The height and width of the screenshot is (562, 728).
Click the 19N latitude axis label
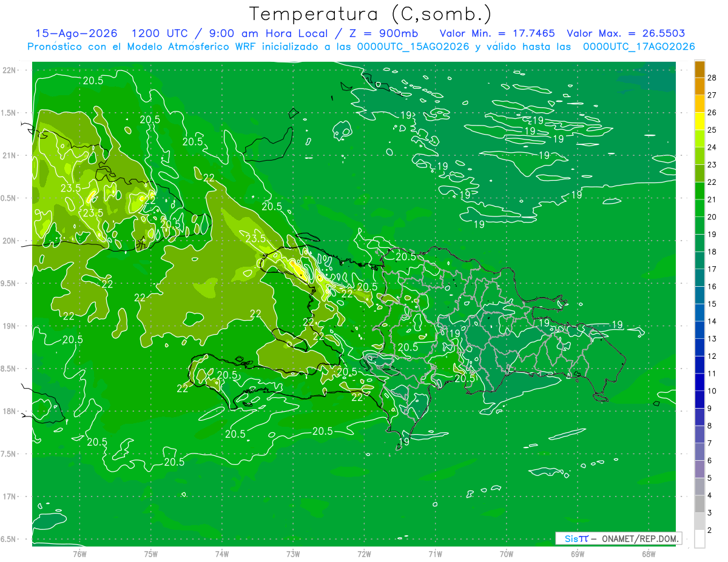[x=9, y=326]
